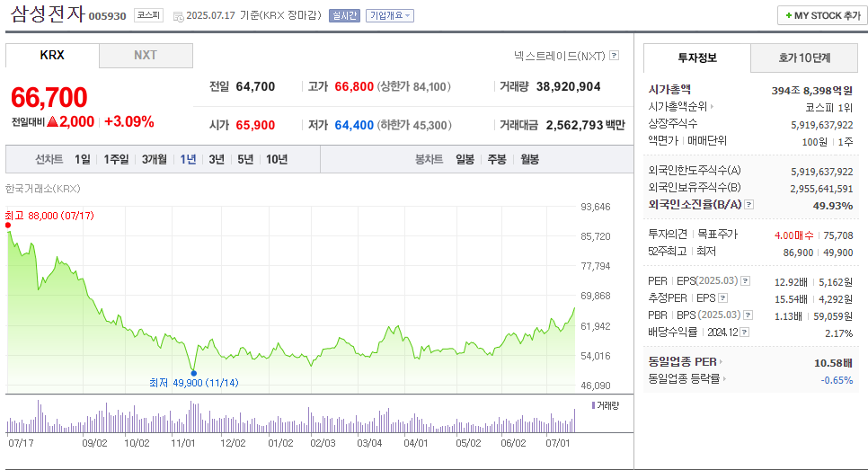Click help icon next to 배당수익률 2024.12
This screenshot has width=868, height=470.
pyautogui.click(x=745, y=333)
